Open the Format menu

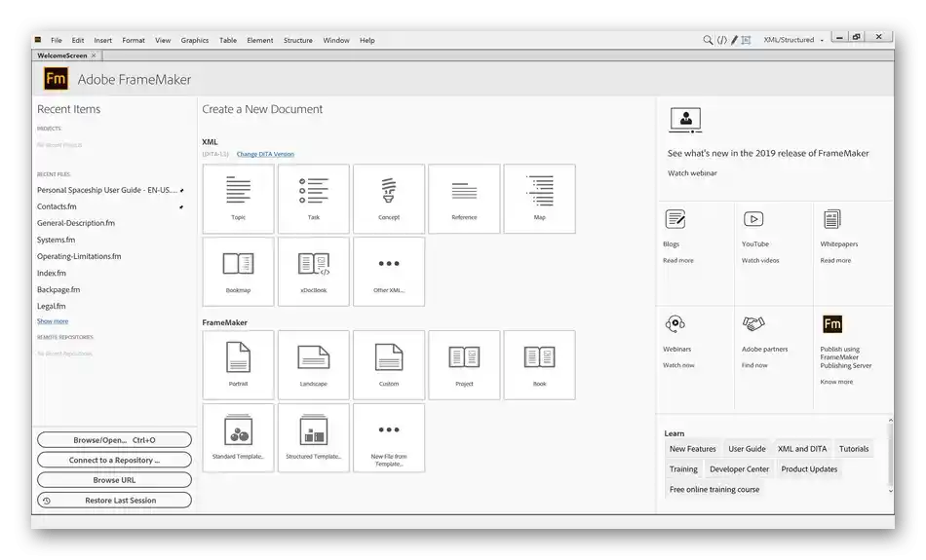point(134,40)
